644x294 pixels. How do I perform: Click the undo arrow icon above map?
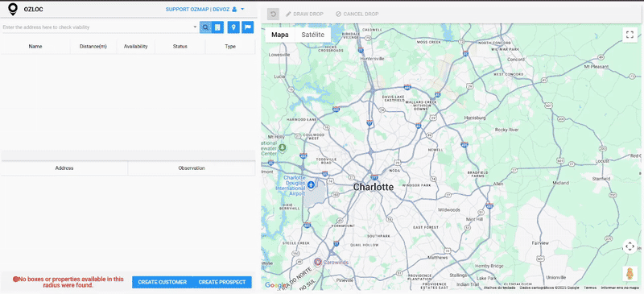[273, 14]
